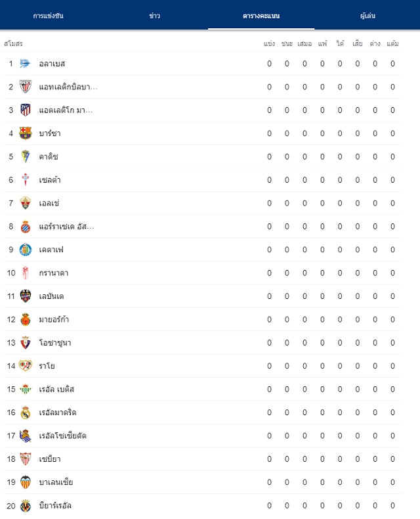
Task: Open the เรอัล เบติส team link
Action: click(x=56, y=389)
